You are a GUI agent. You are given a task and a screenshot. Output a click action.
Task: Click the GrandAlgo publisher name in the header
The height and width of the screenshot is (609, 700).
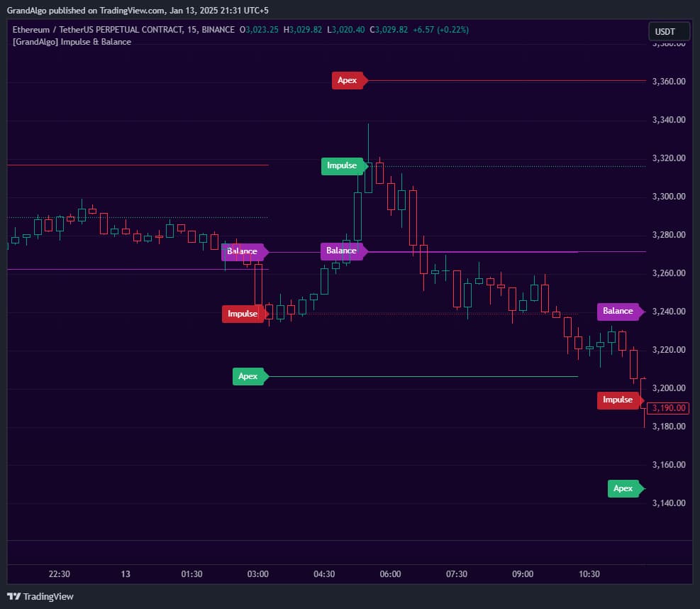(x=29, y=11)
